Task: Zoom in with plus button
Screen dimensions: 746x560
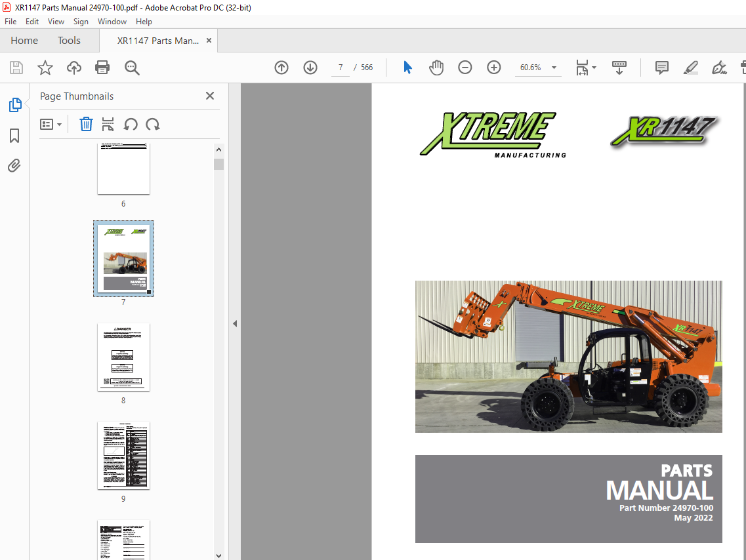Action: 494,68
